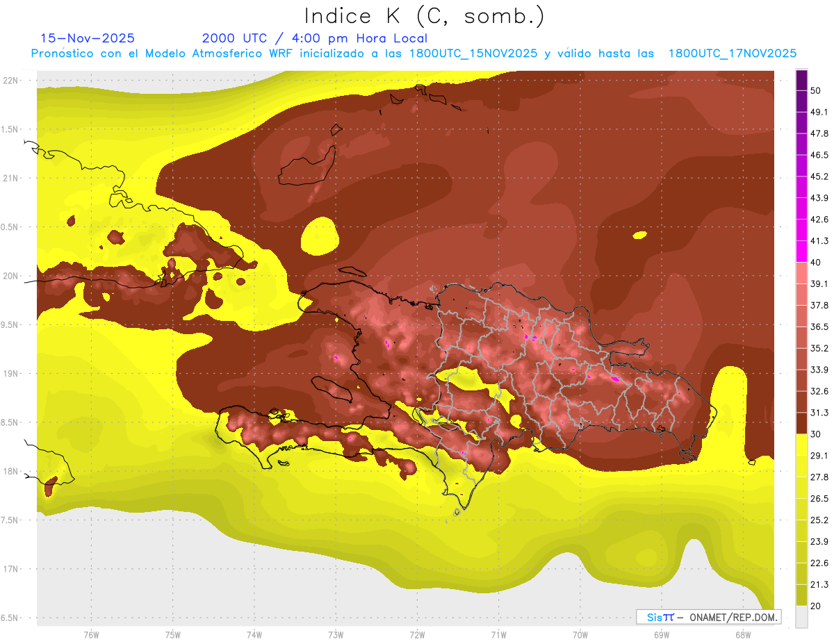834x644 pixels.
Task: Click the "18N" latitude axis label
Action: pyautogui.click(x=10, y=472)
